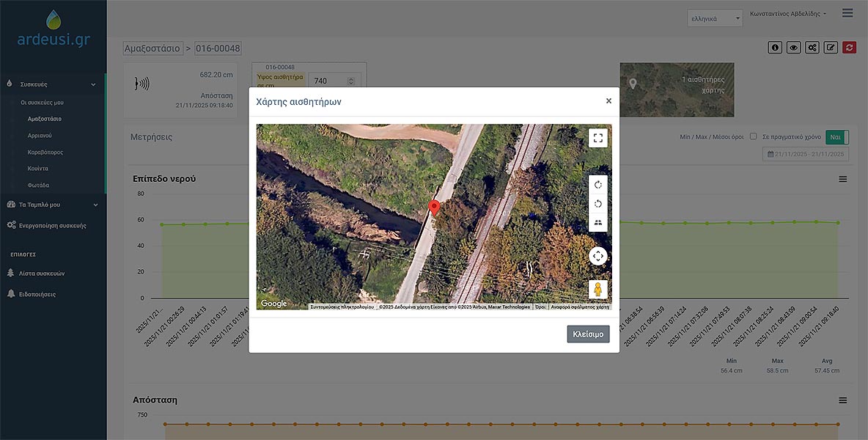Viewport: 868px width, 440px height.
Task: Click the red refresh icon button
Action: click(849, 48)
